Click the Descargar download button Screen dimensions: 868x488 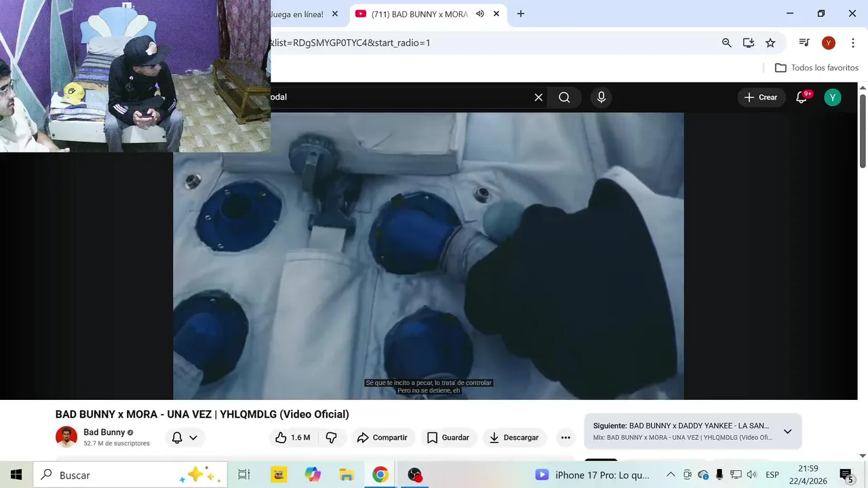click(514, 438)
